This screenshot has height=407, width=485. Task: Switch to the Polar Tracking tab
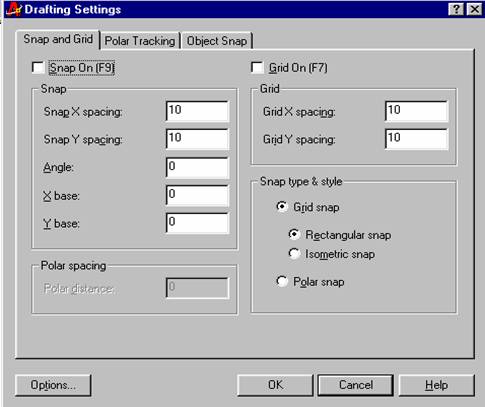140,41
